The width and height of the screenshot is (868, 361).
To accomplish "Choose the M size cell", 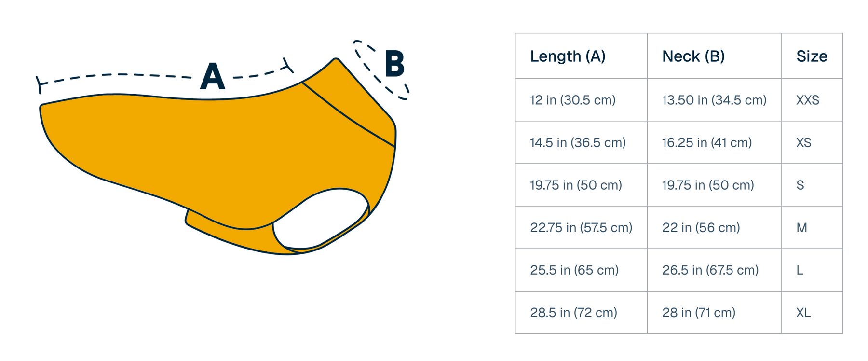I will (x=802, y=227).
